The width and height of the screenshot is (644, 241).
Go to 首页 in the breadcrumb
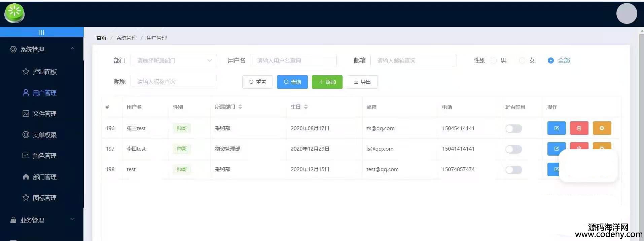101,38
